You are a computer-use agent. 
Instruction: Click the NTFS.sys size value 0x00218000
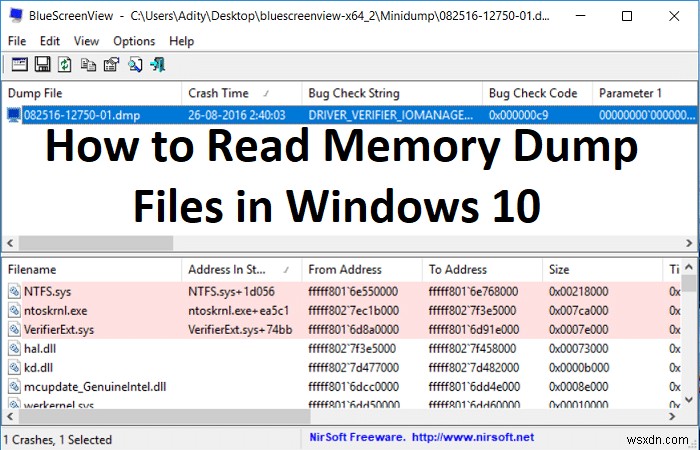[x=579, y=292]
